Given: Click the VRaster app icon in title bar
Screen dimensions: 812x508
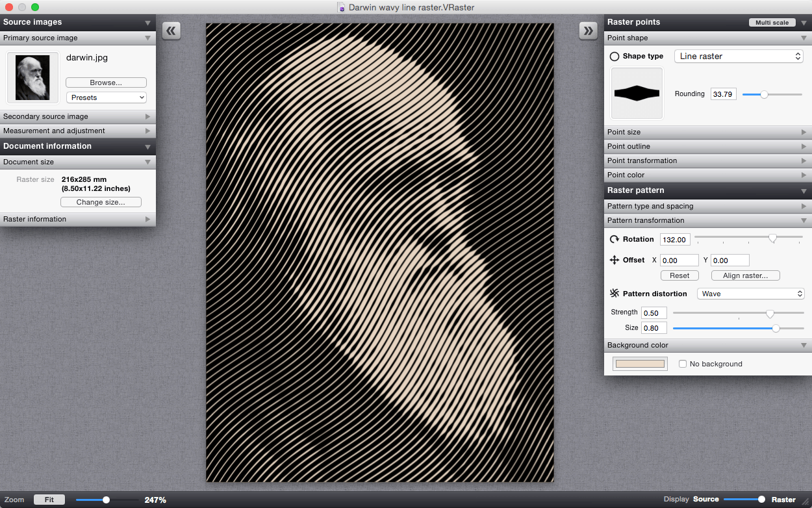Looking at the screenshot, I should [341, 7].
